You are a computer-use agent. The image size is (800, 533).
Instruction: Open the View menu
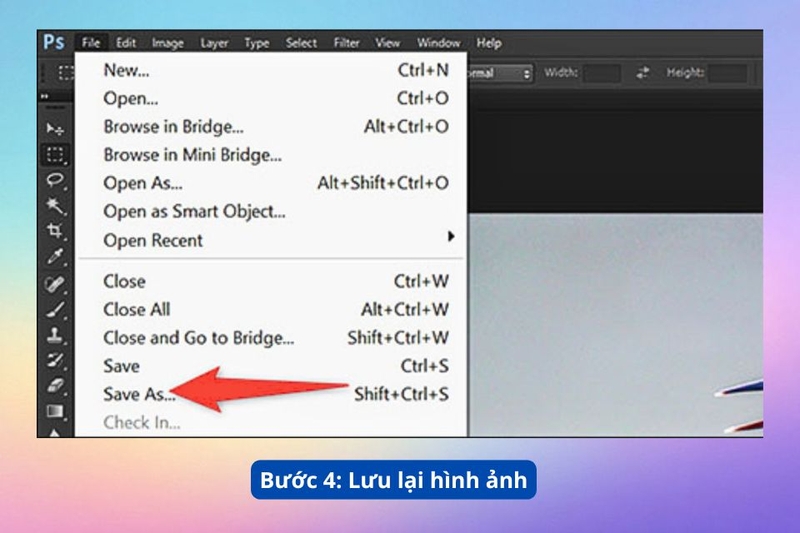coord(388,43)
